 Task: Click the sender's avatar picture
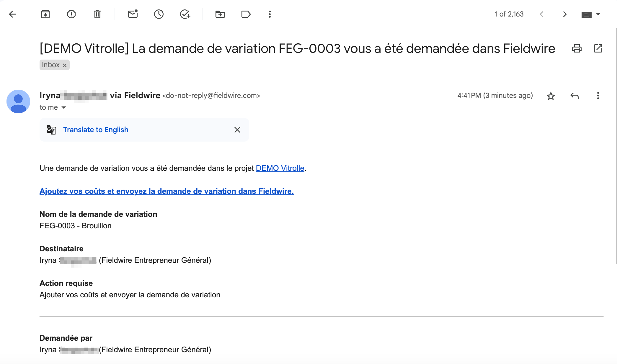18,101
